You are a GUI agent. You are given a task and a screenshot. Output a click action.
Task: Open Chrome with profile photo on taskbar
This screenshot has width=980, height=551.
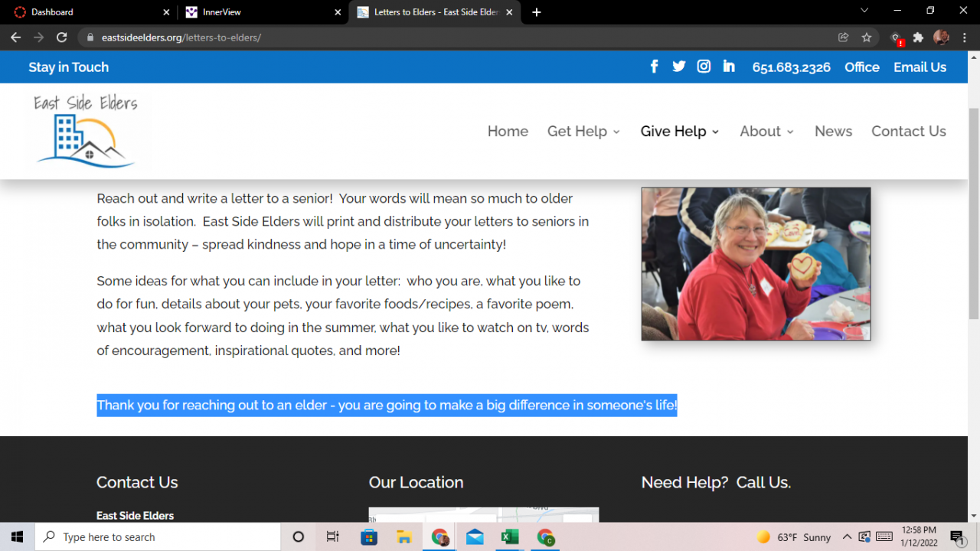pos(439,536)
